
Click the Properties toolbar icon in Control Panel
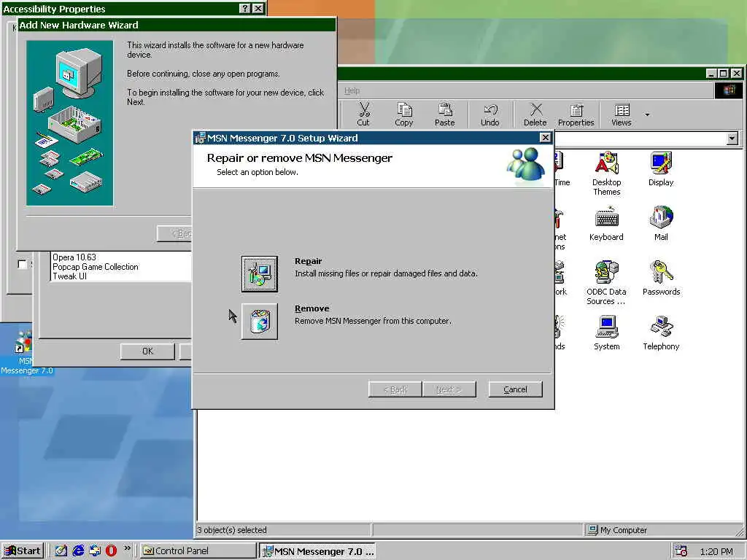576,114
